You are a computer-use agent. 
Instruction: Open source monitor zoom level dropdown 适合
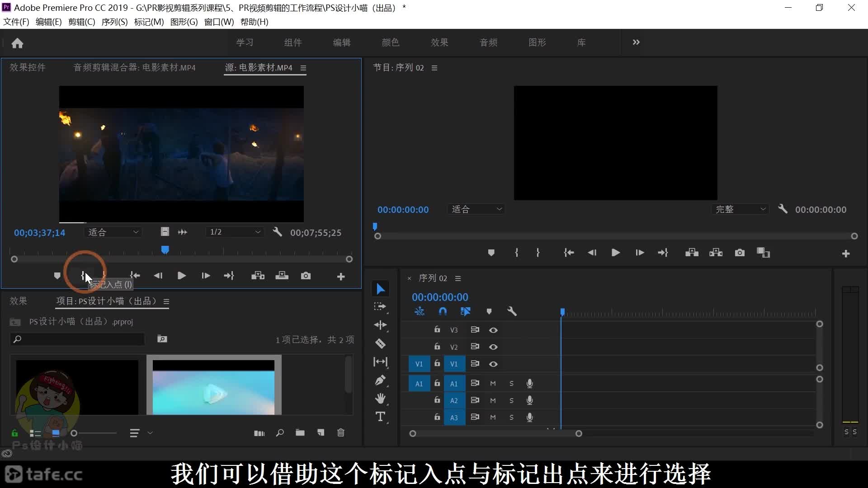coord(113,232)
